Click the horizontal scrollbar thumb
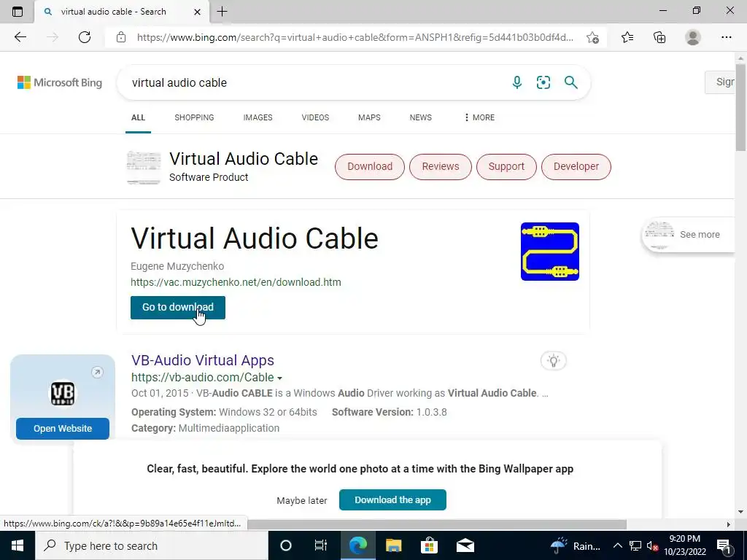Screen dimensions: 747x560 coord(436,524)
